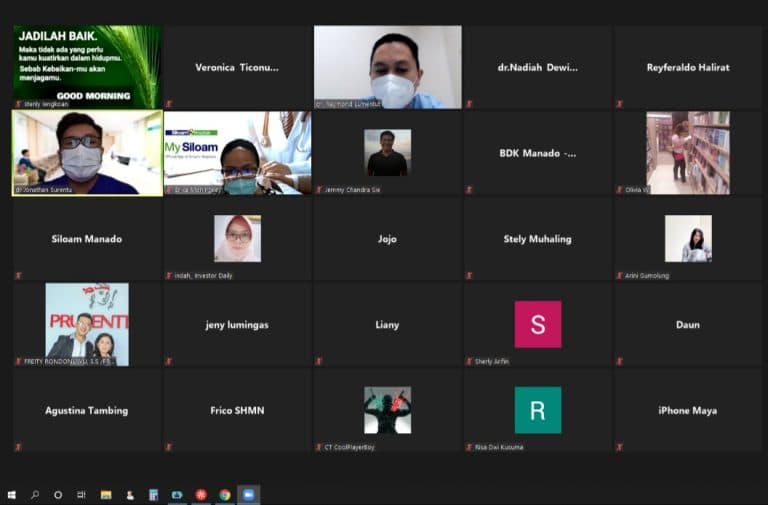This screenshot has width=768, height=505.
Task: Select the MySiloam background video tile
Action: point(238,153)
